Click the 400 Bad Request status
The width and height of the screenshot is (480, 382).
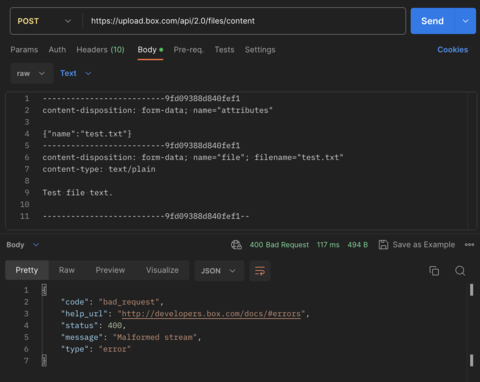(x=279, y=245)
